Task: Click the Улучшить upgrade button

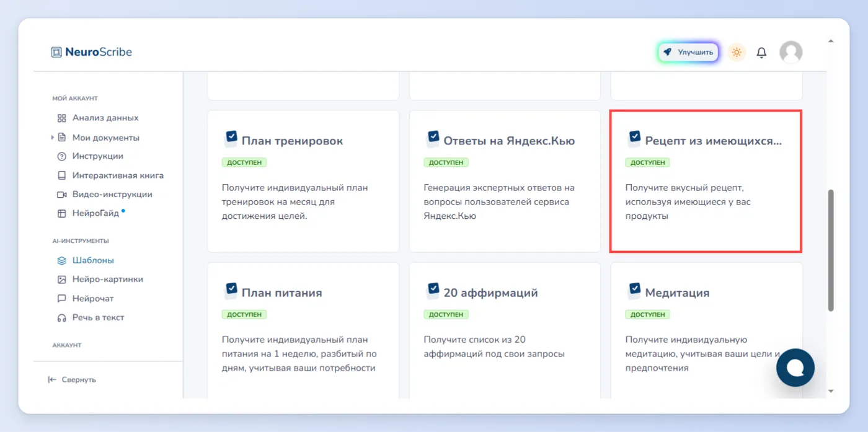Action: pos(688,52)
